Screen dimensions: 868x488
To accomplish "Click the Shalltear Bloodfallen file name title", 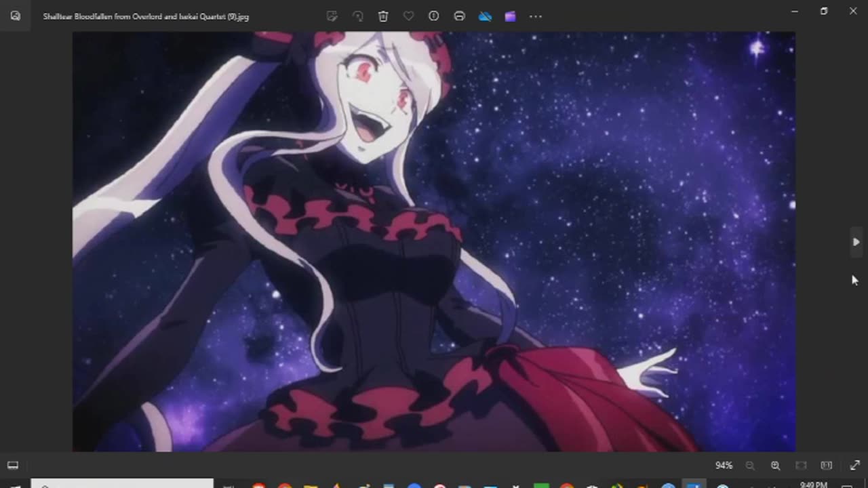I will tap(146, 16).
